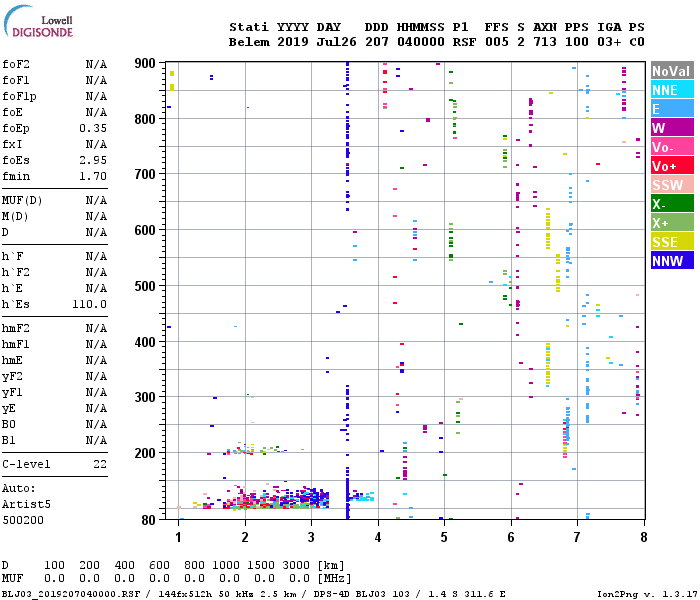This screenshot has height=600, width=700.
Task: Click the 80 km height axis label
Action: click(x=149, y=520)
